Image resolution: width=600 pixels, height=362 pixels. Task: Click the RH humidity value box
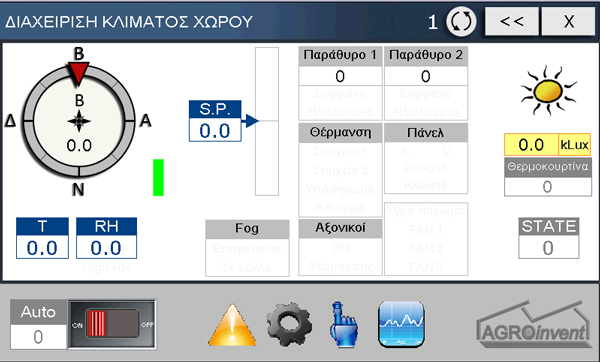point(106,247)
